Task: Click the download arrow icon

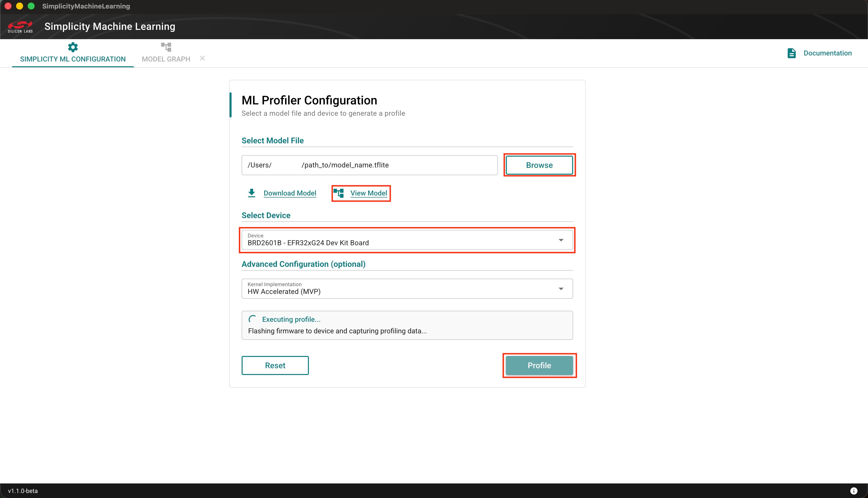Action: point(251,193)
